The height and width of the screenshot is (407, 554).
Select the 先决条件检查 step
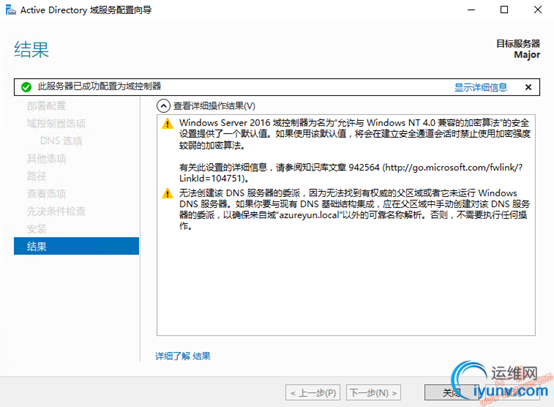[x=56, y=211]
